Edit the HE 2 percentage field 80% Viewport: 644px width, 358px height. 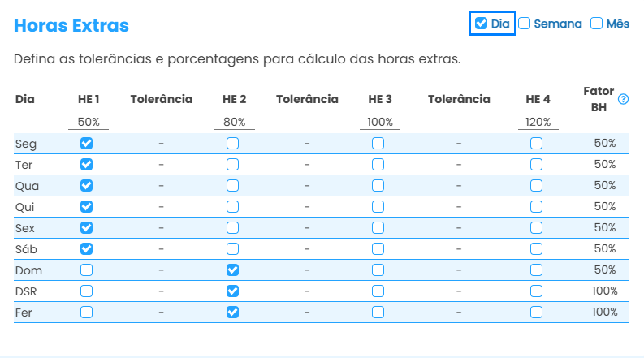tap(234, 123)
